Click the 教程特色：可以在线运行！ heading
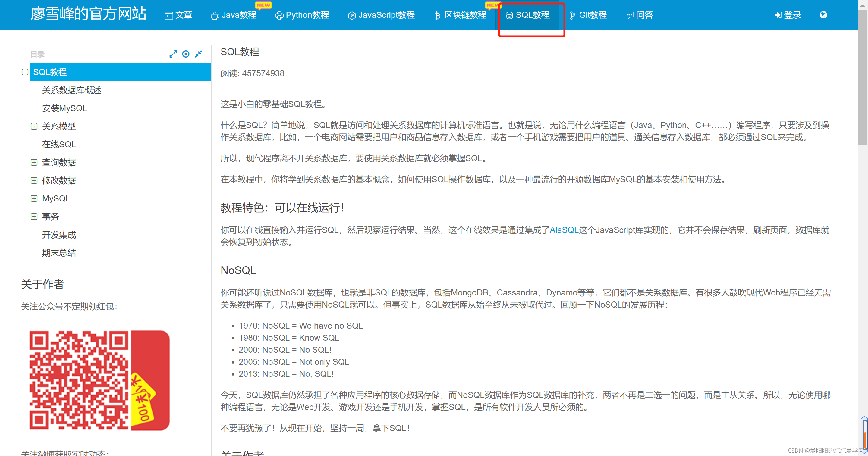Screen dimensions: 868x456 click(283, 208)
